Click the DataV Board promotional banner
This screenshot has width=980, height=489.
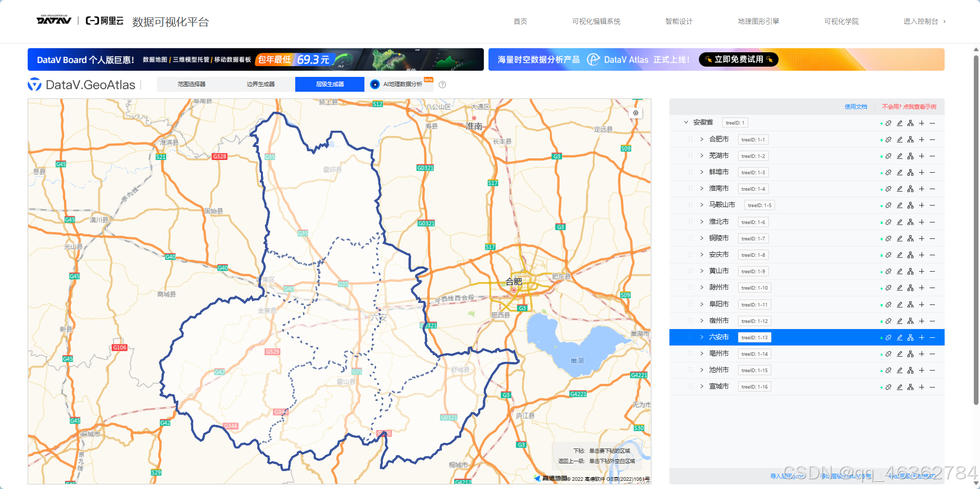point(255,59)
